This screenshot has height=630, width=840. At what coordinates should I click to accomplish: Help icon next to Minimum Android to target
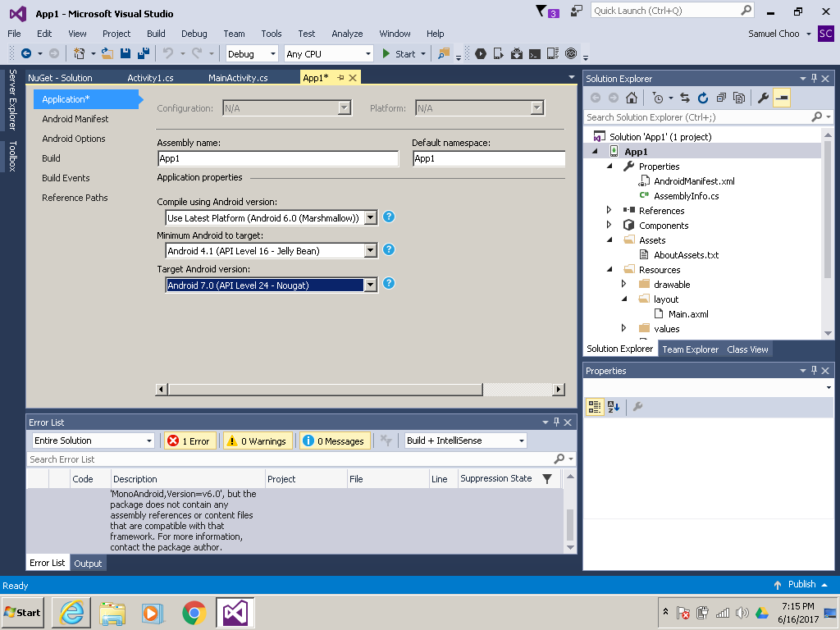tap(389, 249)
